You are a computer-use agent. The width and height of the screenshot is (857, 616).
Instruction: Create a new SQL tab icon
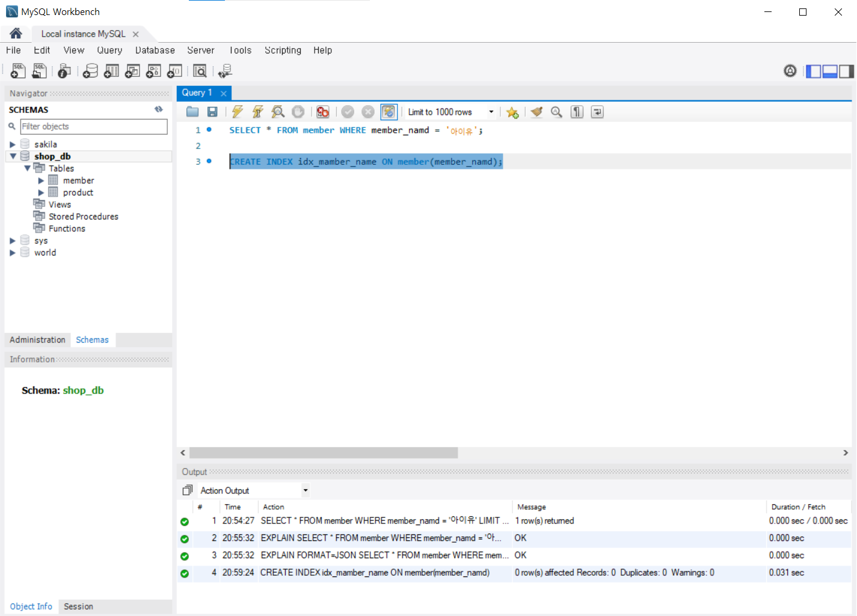(18, 71)
